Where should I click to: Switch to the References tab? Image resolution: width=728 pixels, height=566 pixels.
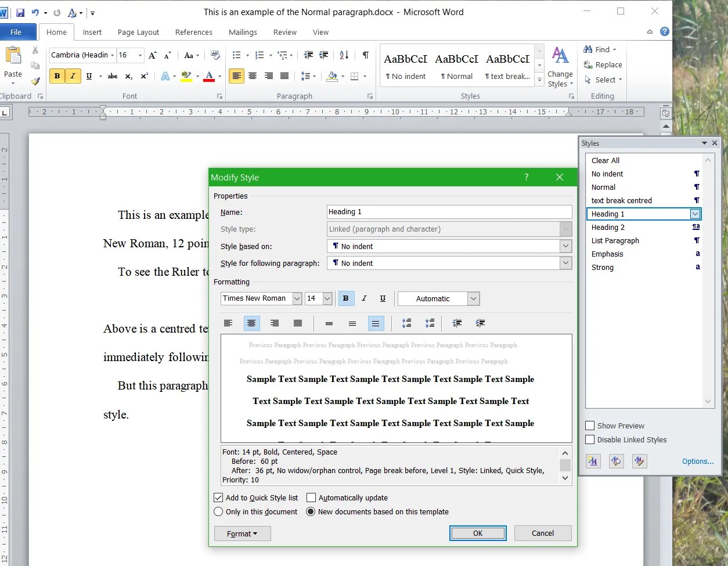click(194, 33)
